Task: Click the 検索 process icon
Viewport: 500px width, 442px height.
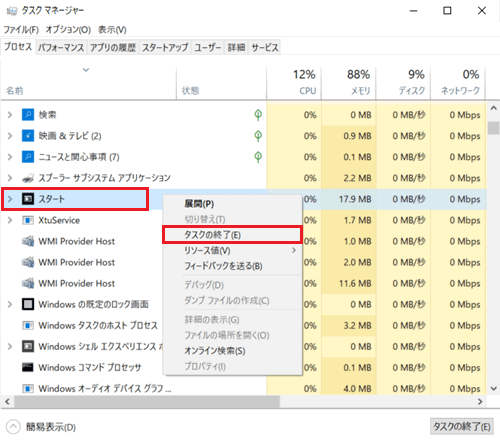Action: tap(28, 115)
